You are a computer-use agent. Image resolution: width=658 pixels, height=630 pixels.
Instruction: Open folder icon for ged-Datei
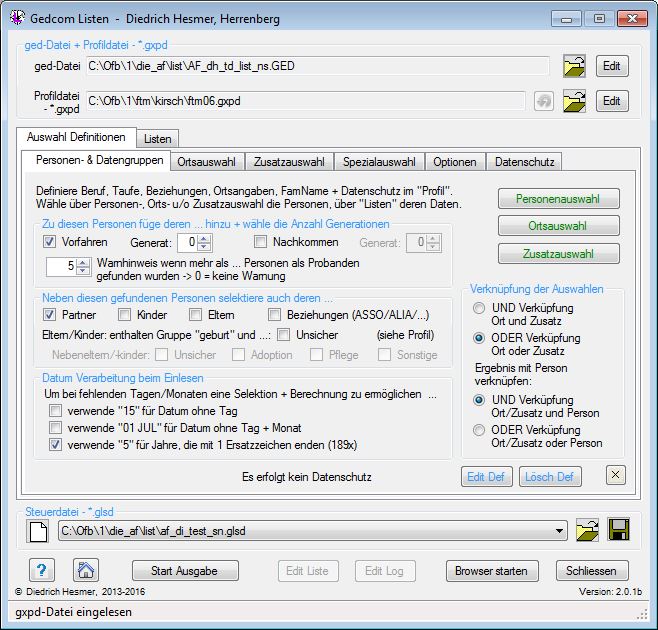pyautogui.click(x=574, y=66)
